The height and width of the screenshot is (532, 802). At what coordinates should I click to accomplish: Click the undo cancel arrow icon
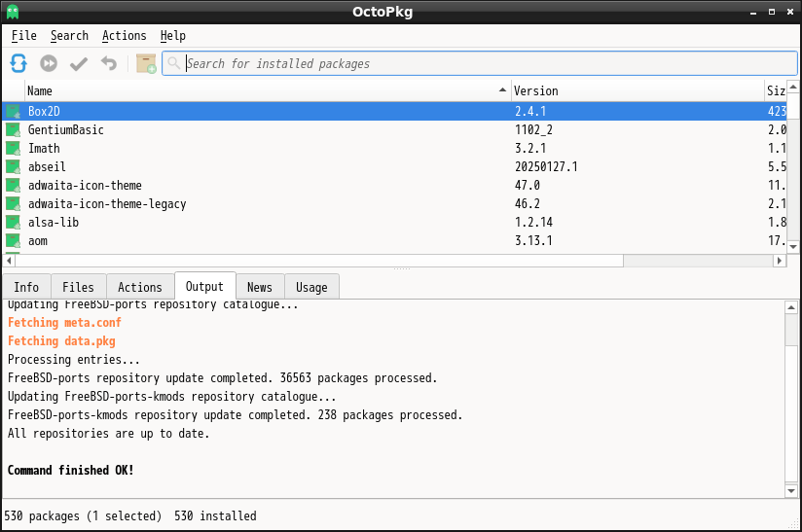pyautogui.click(x=108, y=63)
